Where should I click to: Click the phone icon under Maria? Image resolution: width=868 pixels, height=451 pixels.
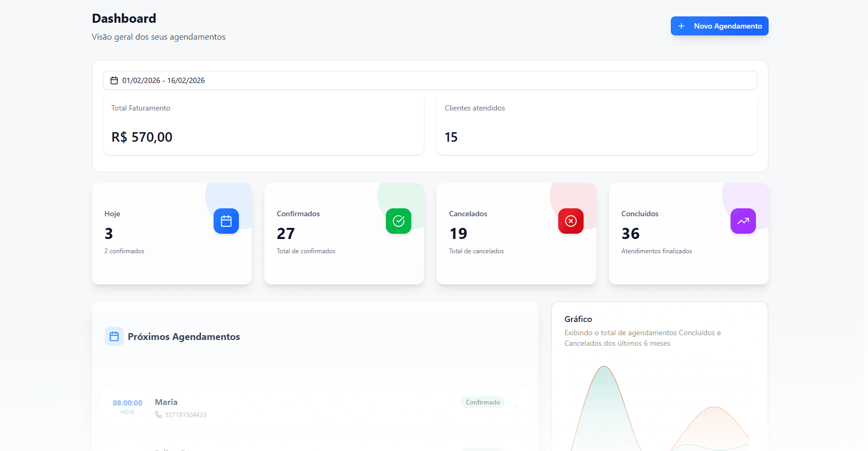click(x=159, y=415)
